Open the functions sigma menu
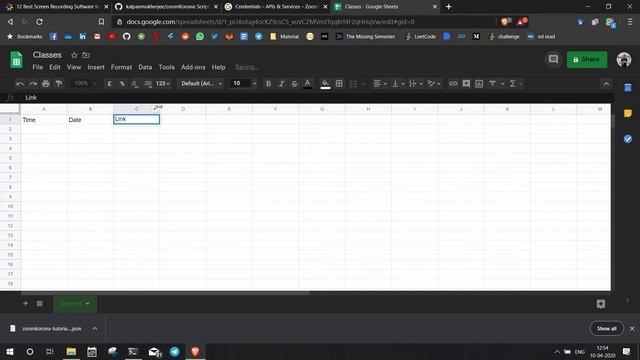Screen dimensions: 640x360 click(x=513, y=84)
